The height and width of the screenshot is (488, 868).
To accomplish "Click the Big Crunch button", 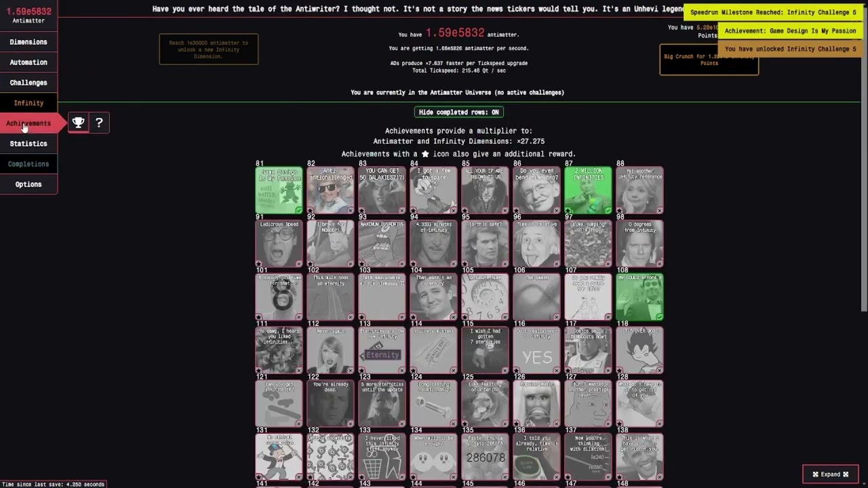I will click(709, 60).
